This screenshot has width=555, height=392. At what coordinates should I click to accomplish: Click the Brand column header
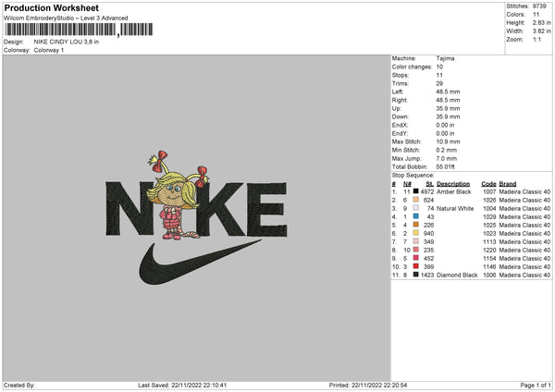508,184
